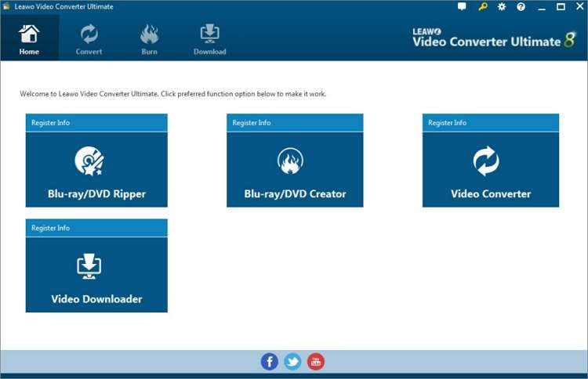Close the Leawo Video Converter window
588x379 pixels.
(579, 7)
